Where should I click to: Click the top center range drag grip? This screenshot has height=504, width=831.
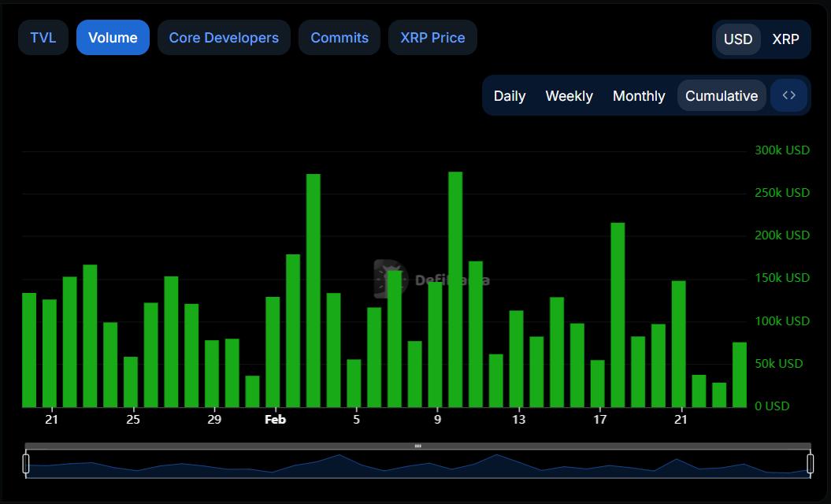point(417,446)
